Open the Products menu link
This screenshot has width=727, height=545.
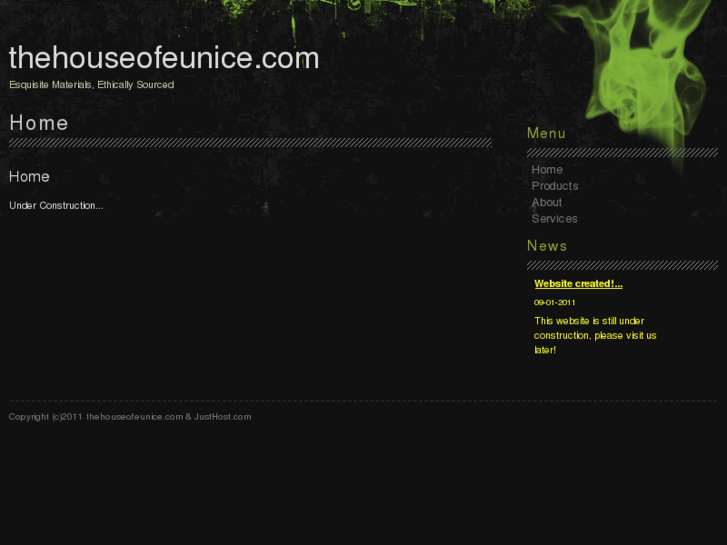(555, 186)
